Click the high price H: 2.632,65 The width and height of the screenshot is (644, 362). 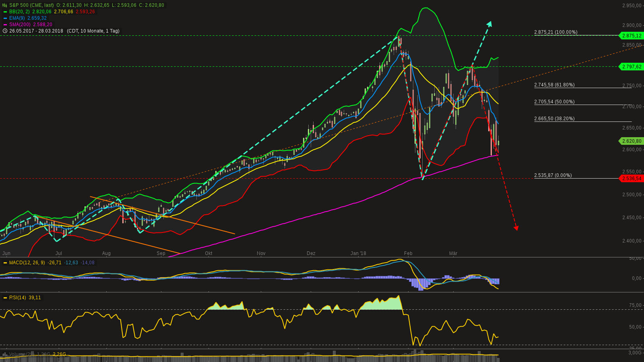pyautogui.click(x=97, y=5)
